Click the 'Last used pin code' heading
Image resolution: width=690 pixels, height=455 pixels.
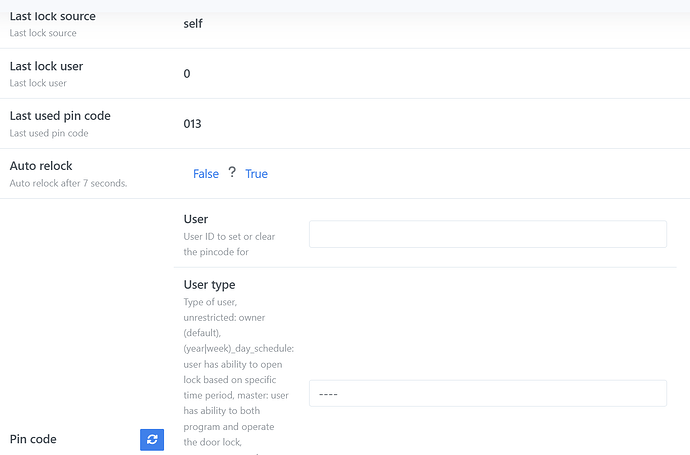60,116
